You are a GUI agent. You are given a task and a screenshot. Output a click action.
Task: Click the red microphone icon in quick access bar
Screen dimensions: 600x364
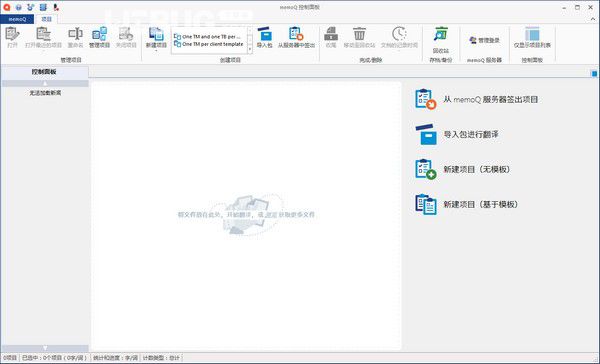tap(56, 7)
